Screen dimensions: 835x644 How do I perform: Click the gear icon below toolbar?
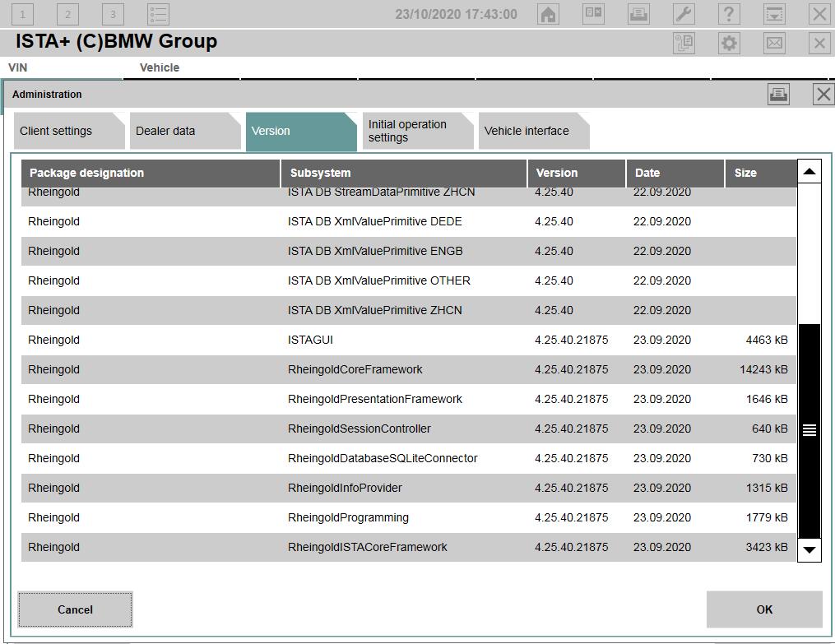click(x=729, y=44)
